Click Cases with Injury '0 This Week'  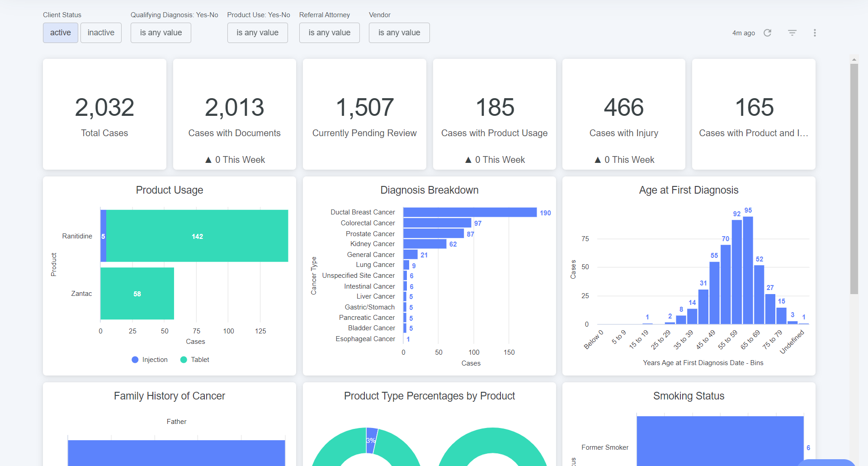tap(624, 160)
